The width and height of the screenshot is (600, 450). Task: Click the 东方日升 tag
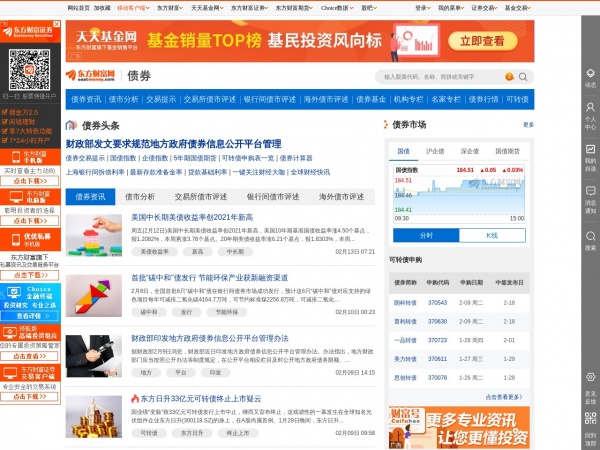coord(192,433)
